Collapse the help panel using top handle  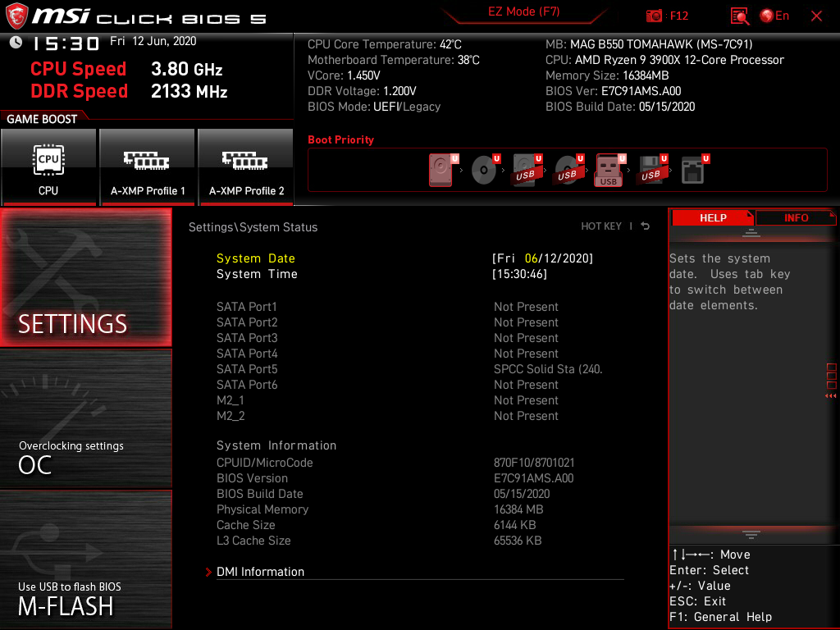(x=751, y=232)
